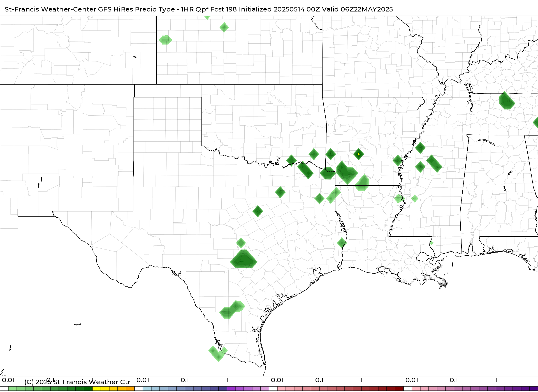Select the lightest blue legend swatch
This screenshot has width=538, height=392.
click(147, 389)
